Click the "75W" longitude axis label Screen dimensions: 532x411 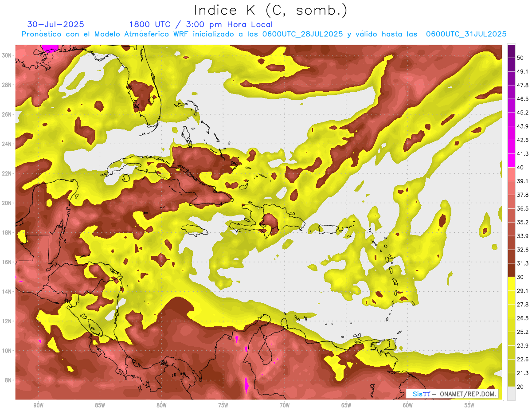[x=223, y=405]
